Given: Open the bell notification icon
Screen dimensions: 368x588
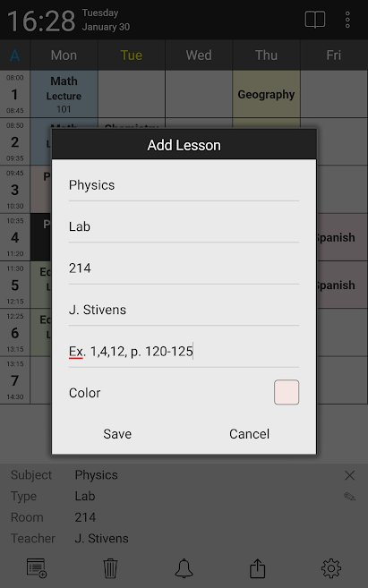Looking at the screenshot, I should click(x=184, y=568).
